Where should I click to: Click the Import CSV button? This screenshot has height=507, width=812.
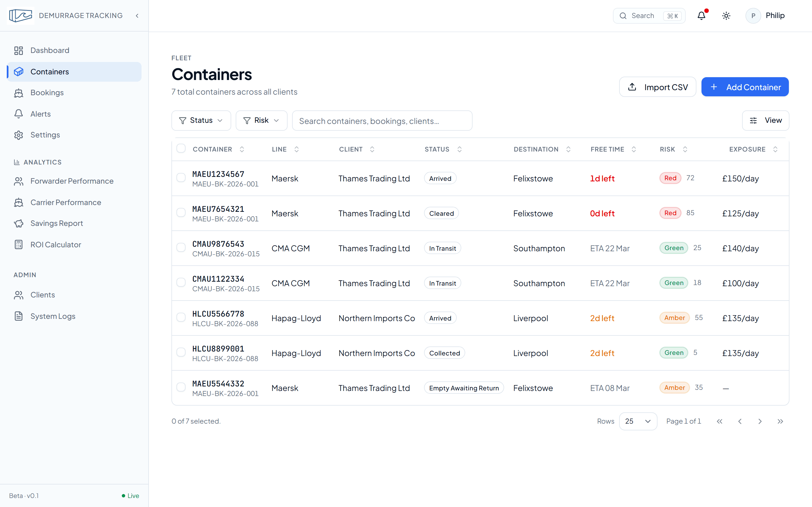(x=657, y=87)
